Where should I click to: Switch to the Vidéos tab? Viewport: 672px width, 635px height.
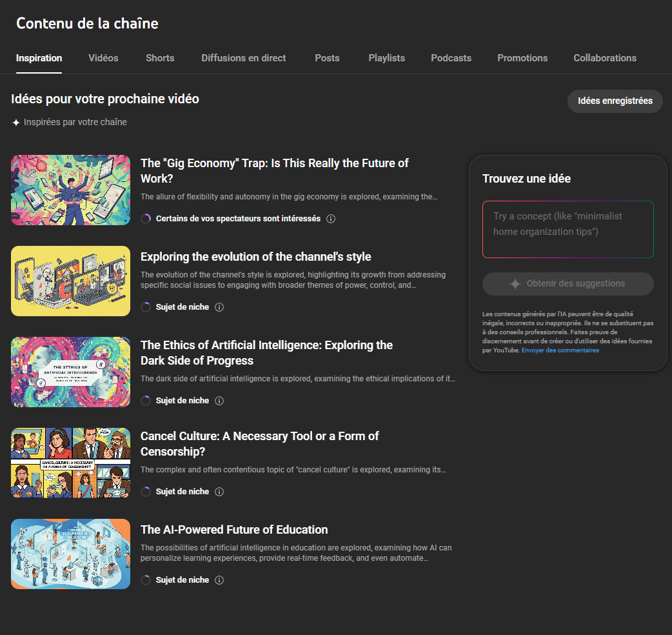point(103,58)
